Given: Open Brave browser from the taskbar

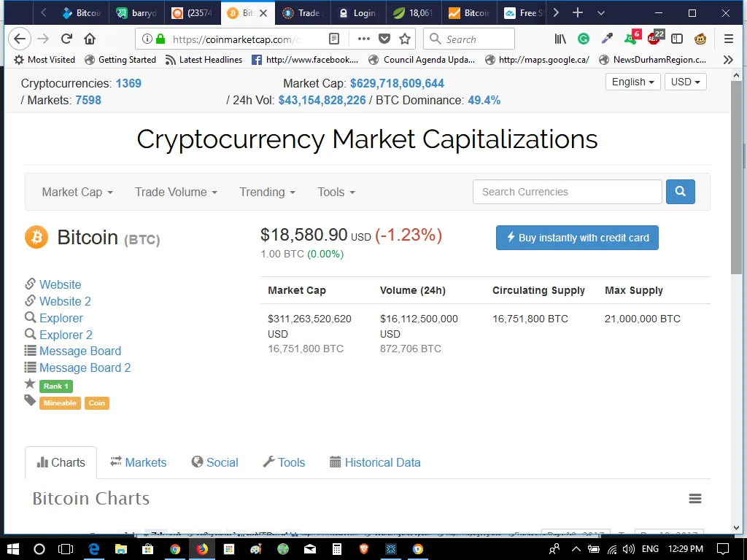Looking at the screenshot, I should (364, 549).
